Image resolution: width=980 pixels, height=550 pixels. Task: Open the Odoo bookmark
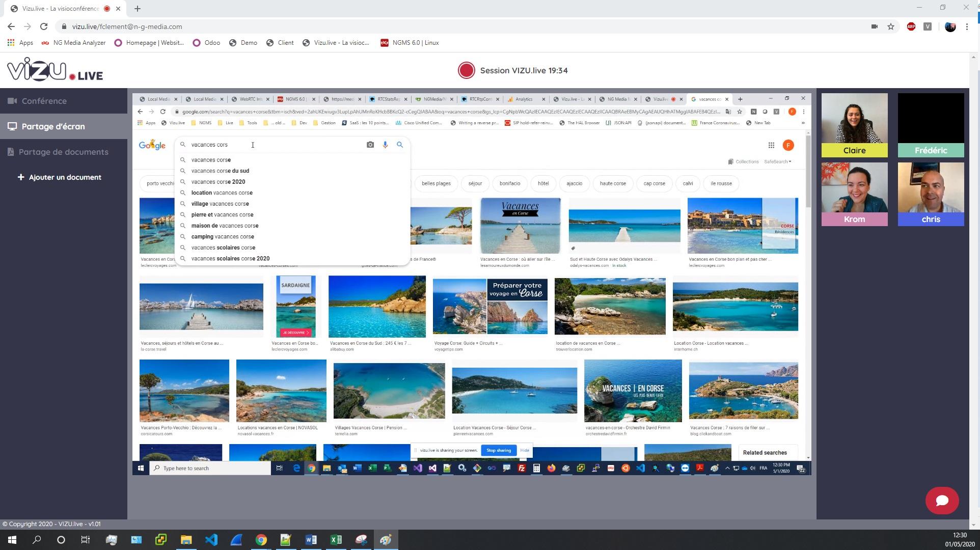(206, 43)
